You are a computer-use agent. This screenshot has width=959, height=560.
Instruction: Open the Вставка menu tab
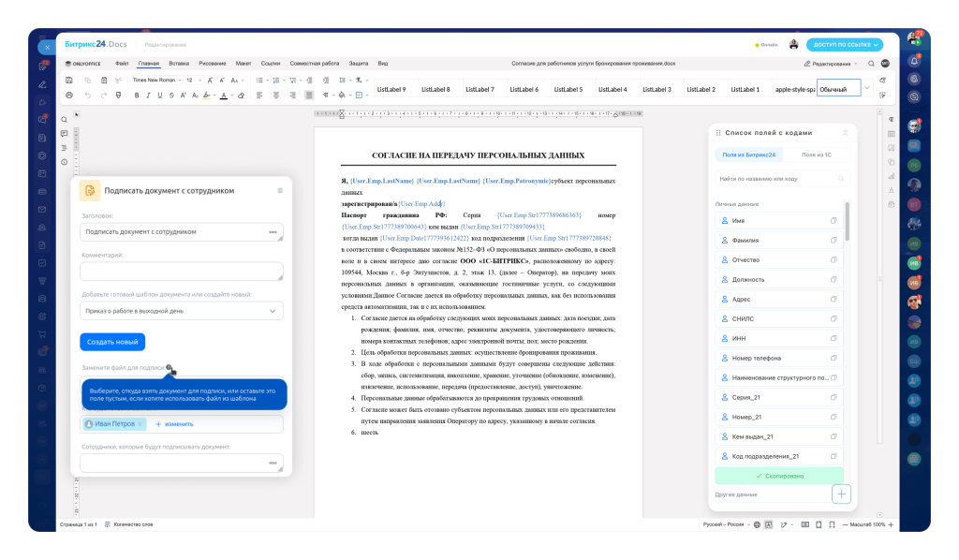tap(179, 63)
